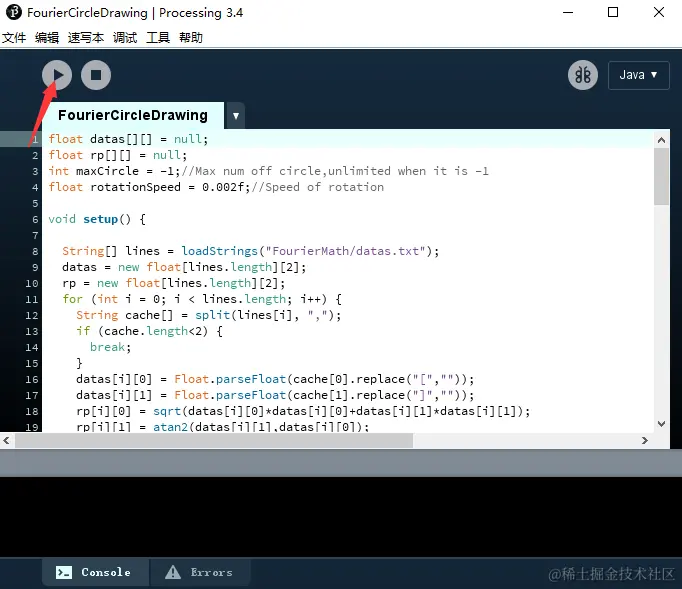Click inside the black console output area
682x589 pixels.
pyautogui.click(x=341, y=517)
